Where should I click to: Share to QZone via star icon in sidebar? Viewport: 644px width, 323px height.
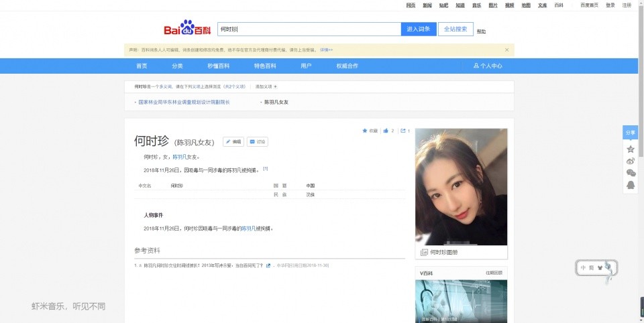click(x=631, y=149)
